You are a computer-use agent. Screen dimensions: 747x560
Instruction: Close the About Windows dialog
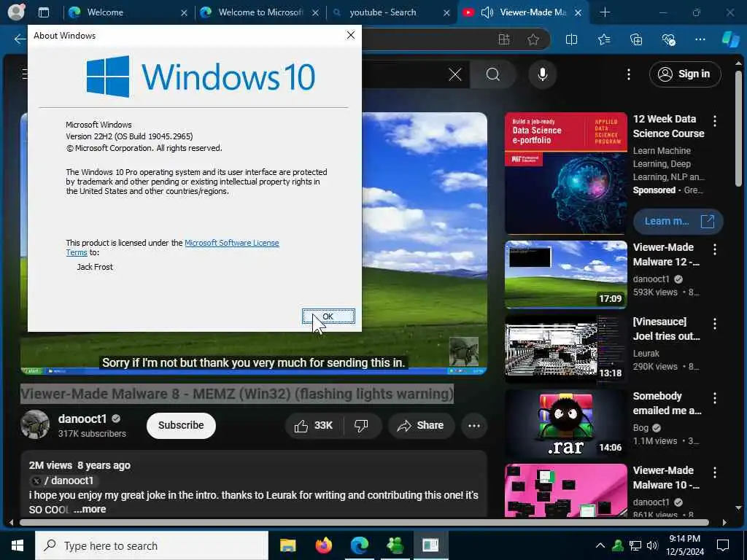pos(351,35)
